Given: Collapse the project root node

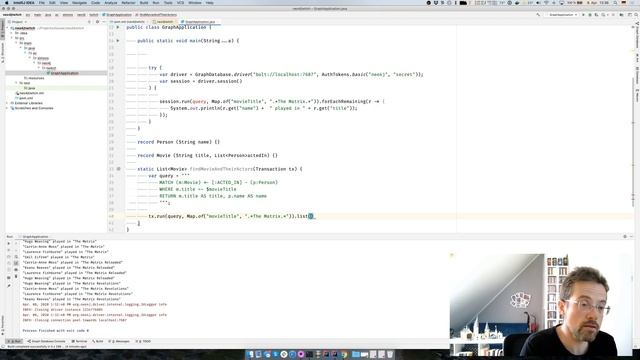Looking at the screenshot, I should pyautogui.click(x=8, y=28).
